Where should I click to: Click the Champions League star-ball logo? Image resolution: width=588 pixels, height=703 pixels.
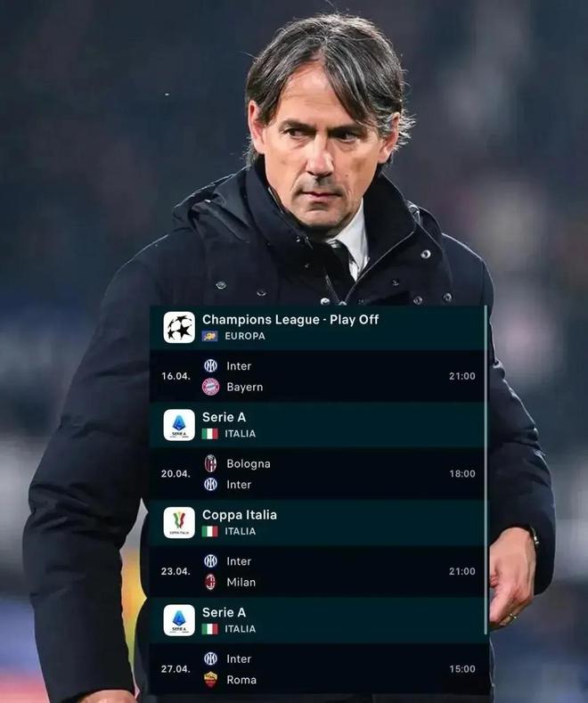(179, 327)
